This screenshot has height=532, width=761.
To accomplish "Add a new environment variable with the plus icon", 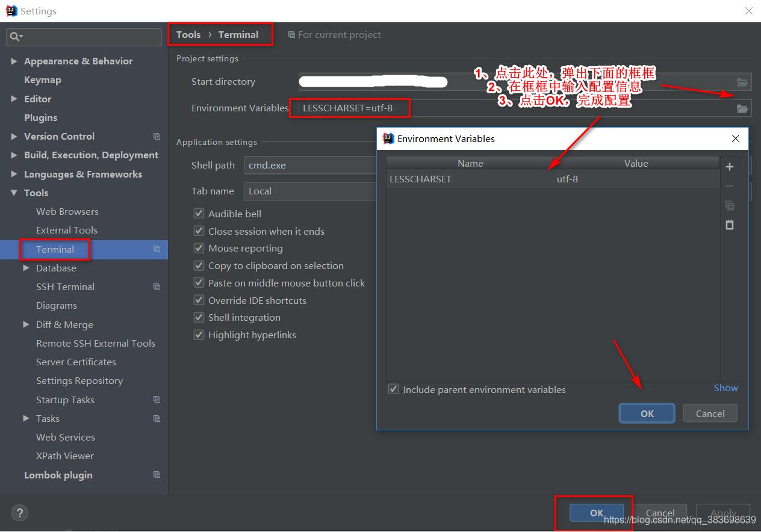I will tap(729, 167).
